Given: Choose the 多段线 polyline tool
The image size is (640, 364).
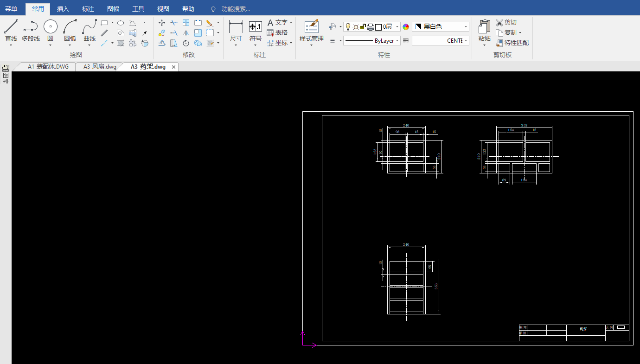Looking at the screenshot, I should tap(31, 31).
